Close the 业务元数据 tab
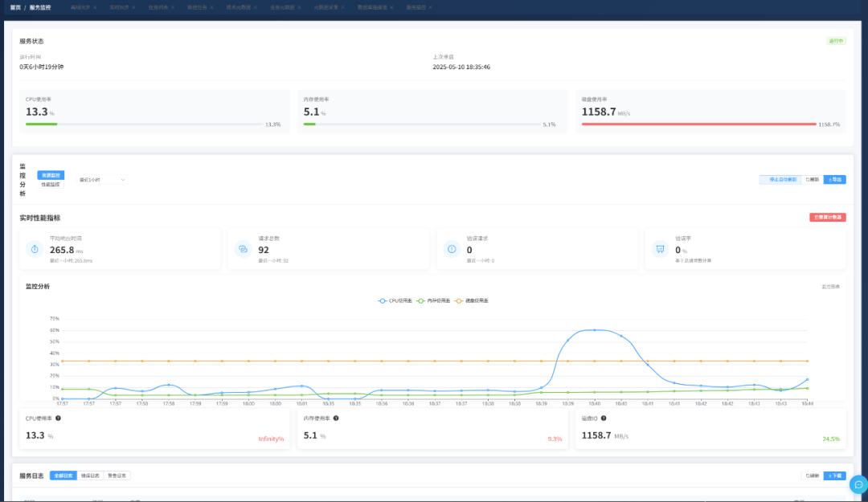The width and height of the screenshot is (868, 502). [300, 8]
